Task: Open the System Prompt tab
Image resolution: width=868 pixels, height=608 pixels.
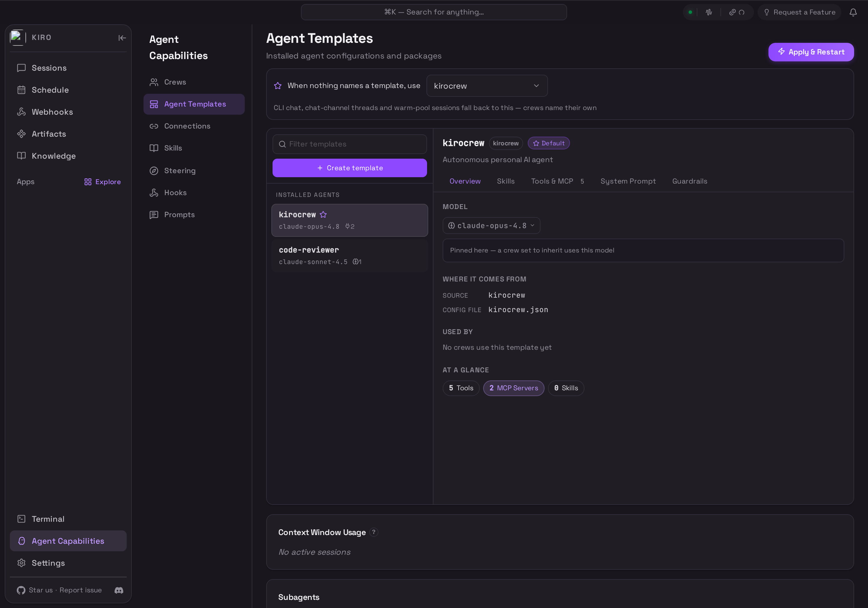Action: [x=628, y=181]
